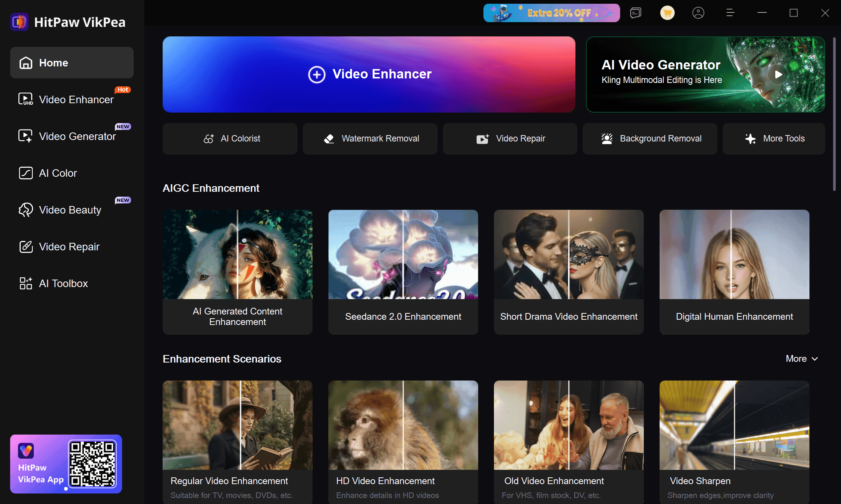
Task: Click the AI Colorist icon
Action: 209,139
